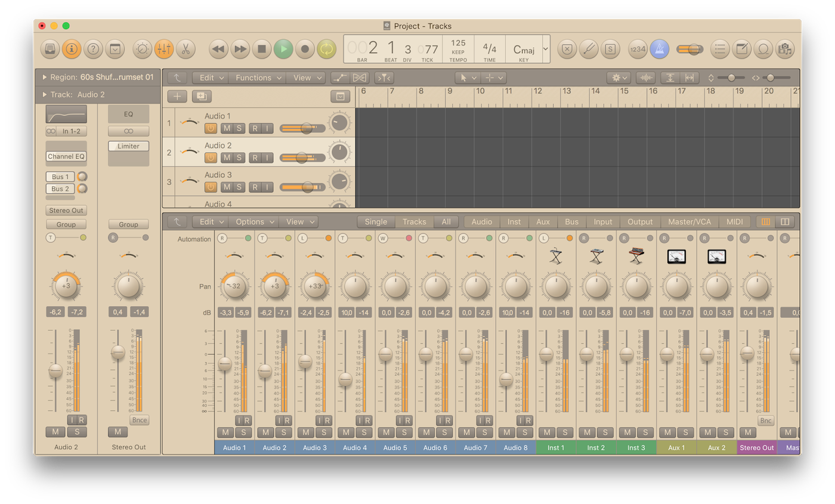Open the tracks area Edit menu

[211, 78]
